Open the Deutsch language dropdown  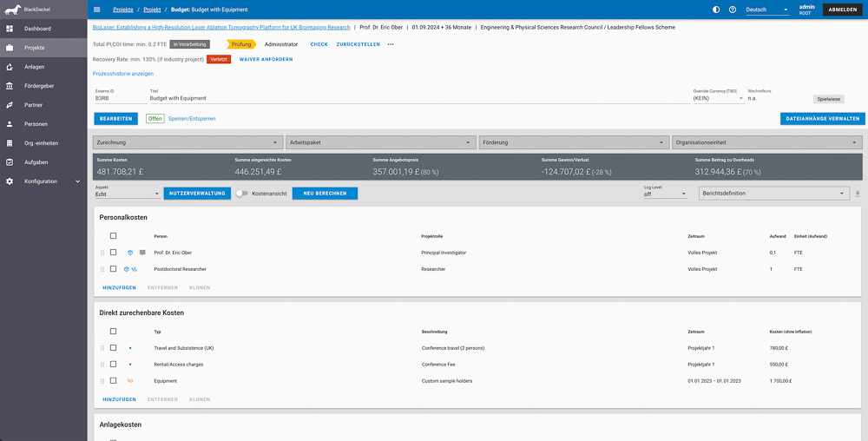pos(767,10)
